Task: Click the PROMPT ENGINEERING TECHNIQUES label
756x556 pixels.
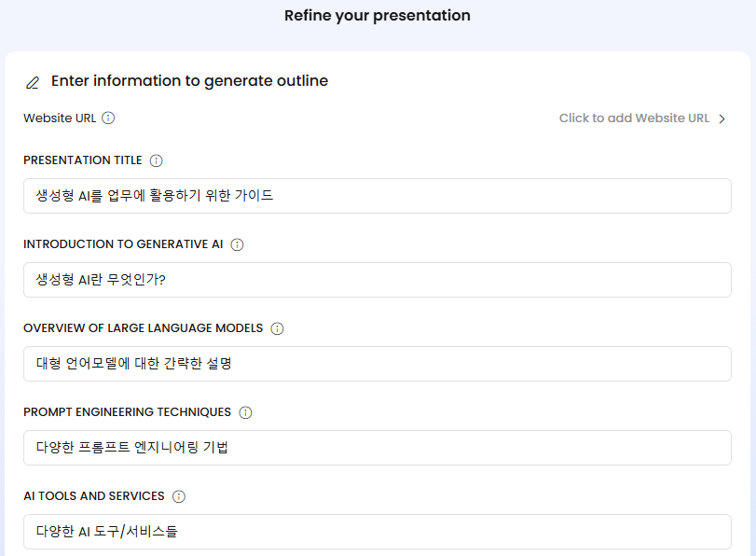Action: [127, 412]
